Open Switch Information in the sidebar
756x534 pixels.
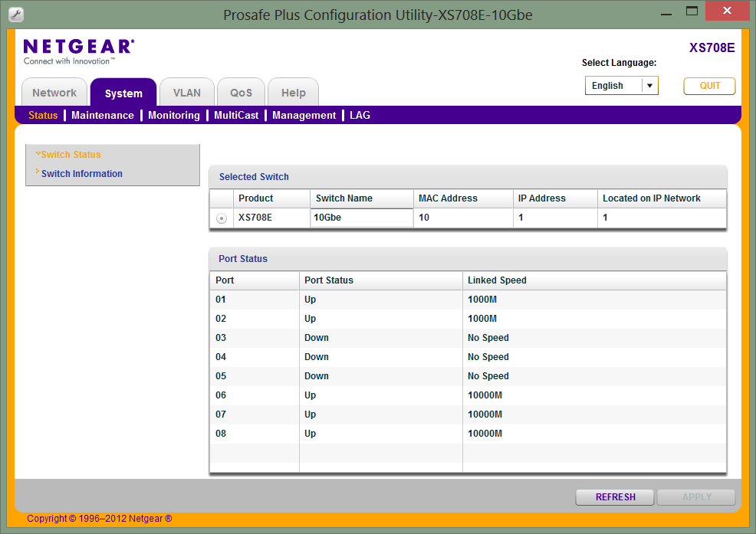coord(82,173)
